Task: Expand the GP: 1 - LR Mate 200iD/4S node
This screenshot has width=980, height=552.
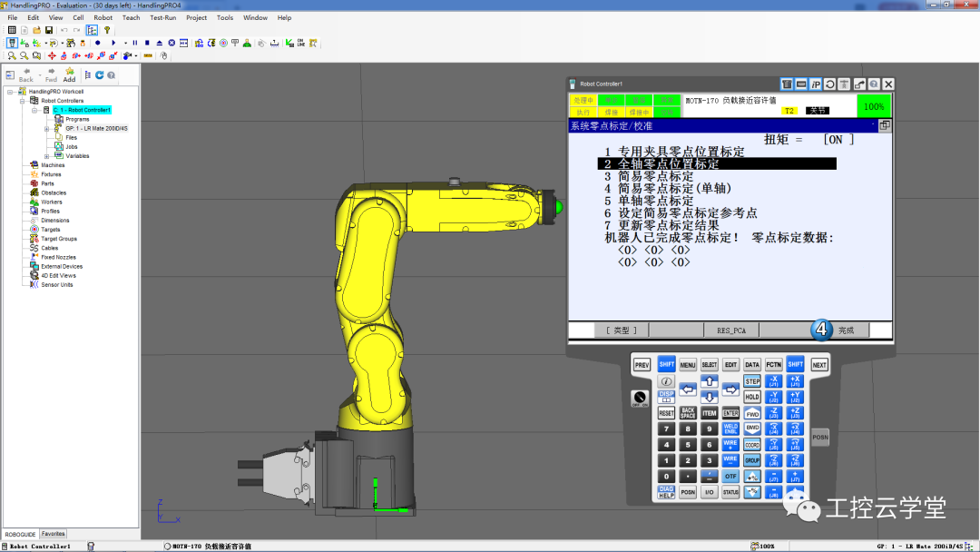Action: (x=46, y=129)
